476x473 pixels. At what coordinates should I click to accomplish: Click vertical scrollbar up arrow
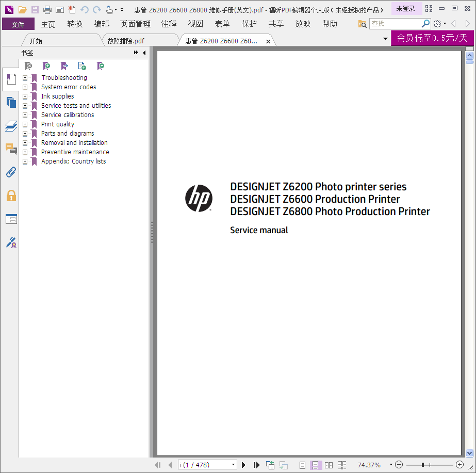pyautogui.click(x=470, y=55)
